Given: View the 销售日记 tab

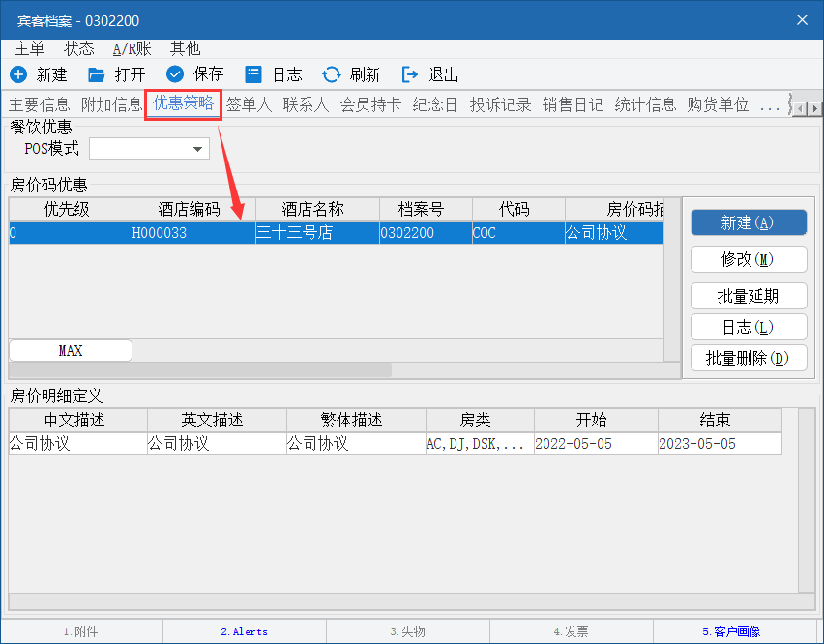Looking at the screenshot, I should click(x=573, y=104).
